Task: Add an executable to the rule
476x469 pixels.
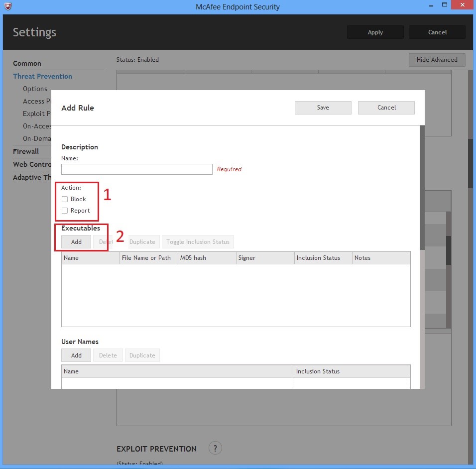Action: point(76,242)
